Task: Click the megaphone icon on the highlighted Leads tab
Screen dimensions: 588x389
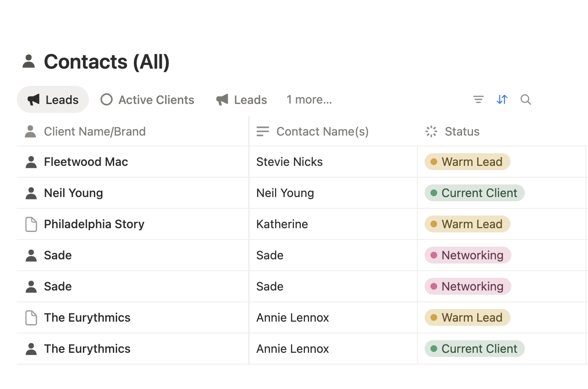Action: point(33,100)
